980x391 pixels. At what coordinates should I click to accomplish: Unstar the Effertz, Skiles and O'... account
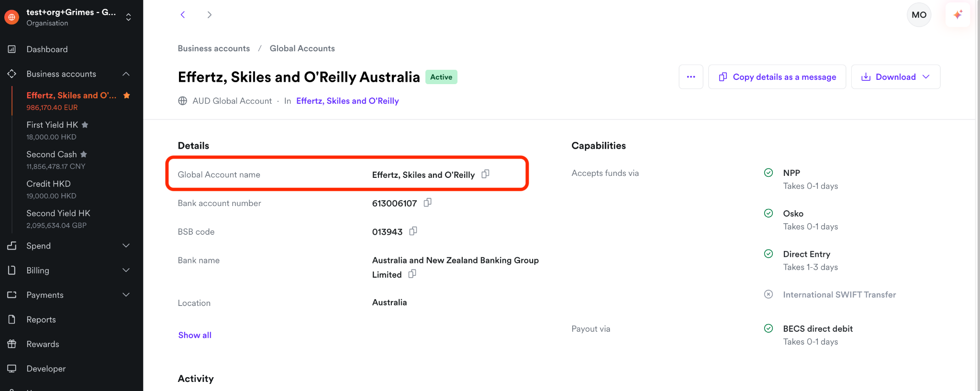pyautogui.click(x=127, y=96)
